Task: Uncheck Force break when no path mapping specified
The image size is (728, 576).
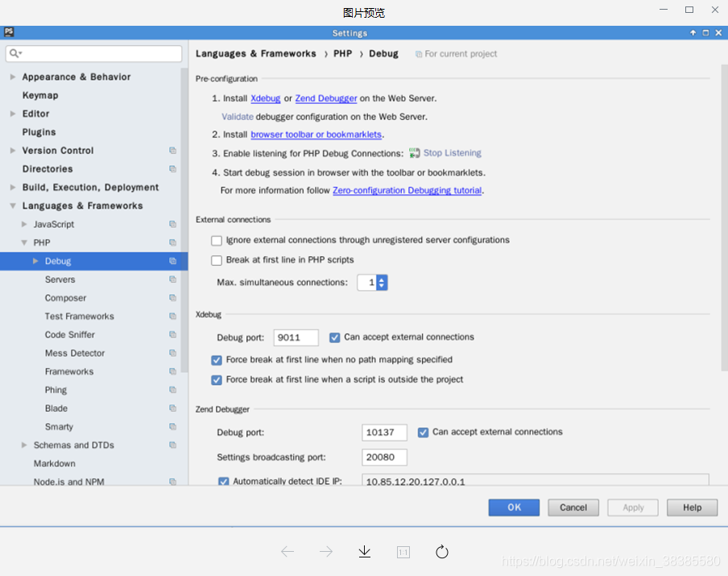Action: point(217,360)
